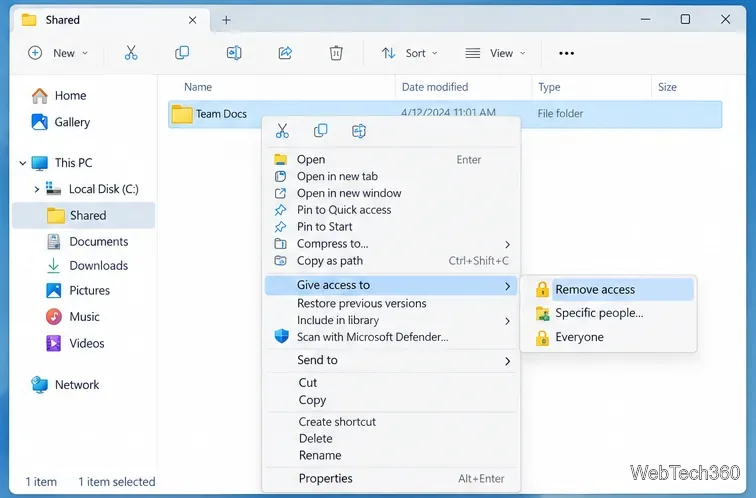Click the Delete trash icon in toolbar
The image size is (756, 498).
click(336, 53)
